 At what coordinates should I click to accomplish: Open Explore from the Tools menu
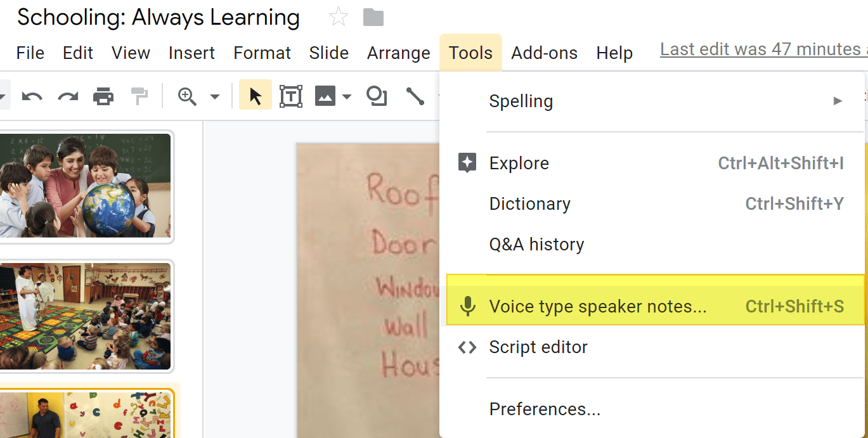click(x=655, y=163)
